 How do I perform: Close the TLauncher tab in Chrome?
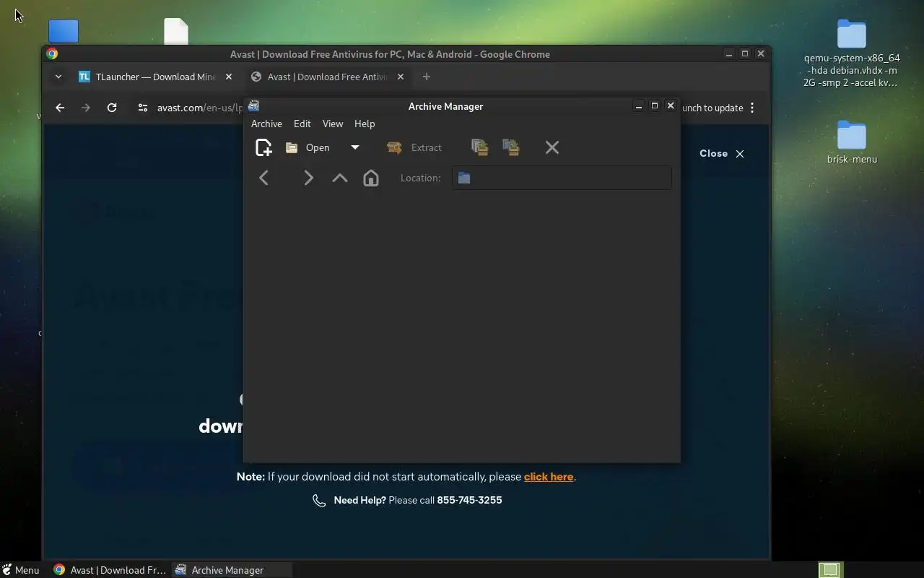229,77
